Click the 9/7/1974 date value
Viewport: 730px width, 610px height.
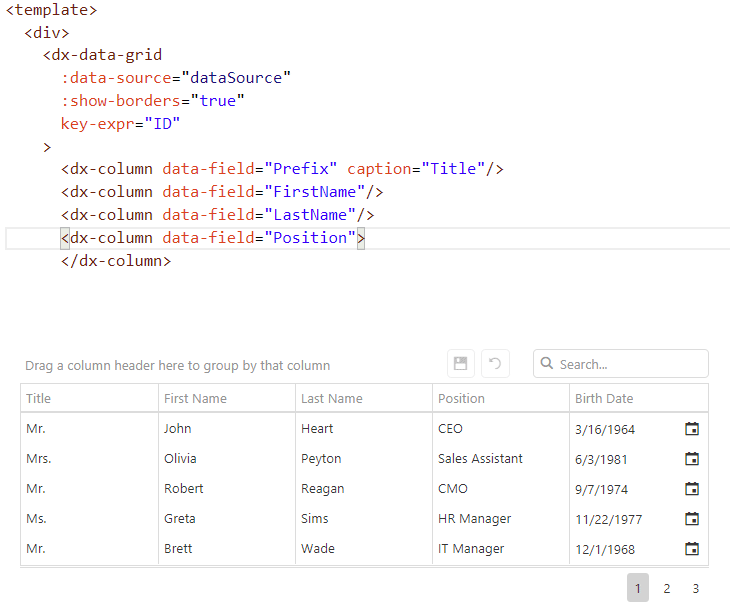[x=602, y=489]
